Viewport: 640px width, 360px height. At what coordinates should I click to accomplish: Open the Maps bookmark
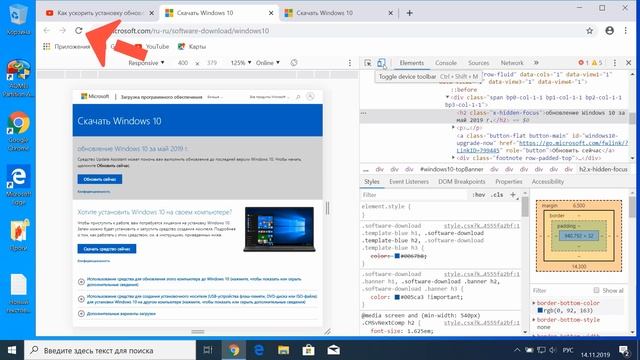(x=192, y=47)
